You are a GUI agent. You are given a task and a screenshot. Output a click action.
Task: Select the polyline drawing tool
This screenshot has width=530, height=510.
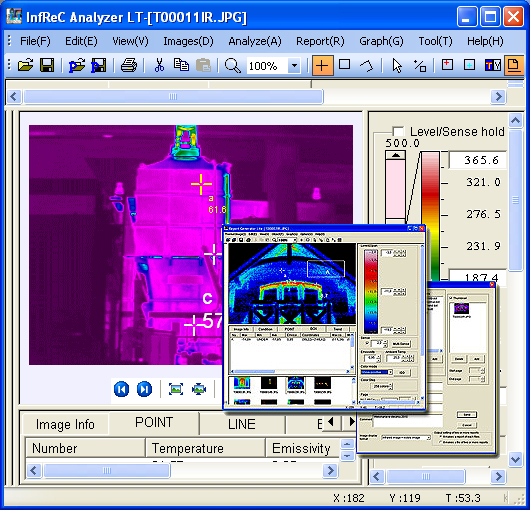(x=367, y=65)
